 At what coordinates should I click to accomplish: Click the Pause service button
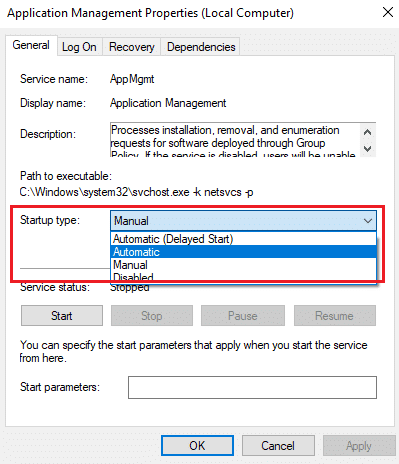tap(243, 316)
